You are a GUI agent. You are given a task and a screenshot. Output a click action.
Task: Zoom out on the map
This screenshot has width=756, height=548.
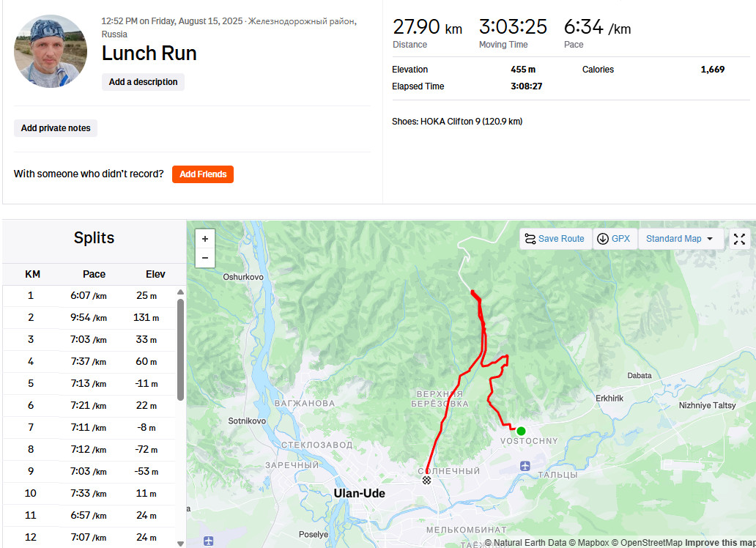(x=205, y=258)
